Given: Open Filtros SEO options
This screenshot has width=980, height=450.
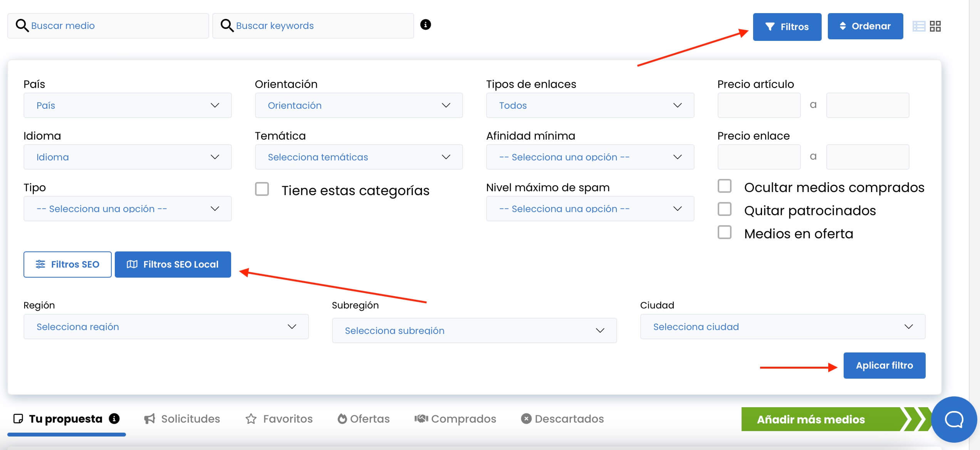Looking at the screenshot, I should (x=67, y=264).
